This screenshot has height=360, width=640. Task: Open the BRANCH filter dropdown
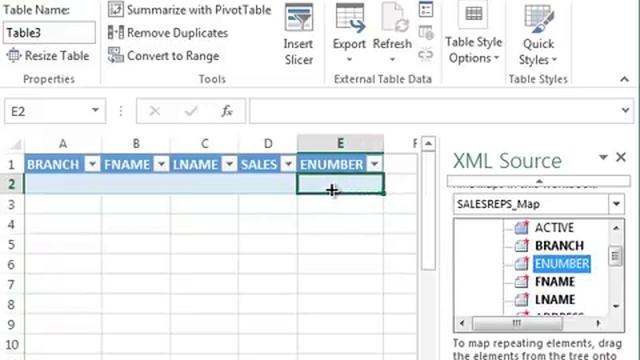tap(93, 164)
